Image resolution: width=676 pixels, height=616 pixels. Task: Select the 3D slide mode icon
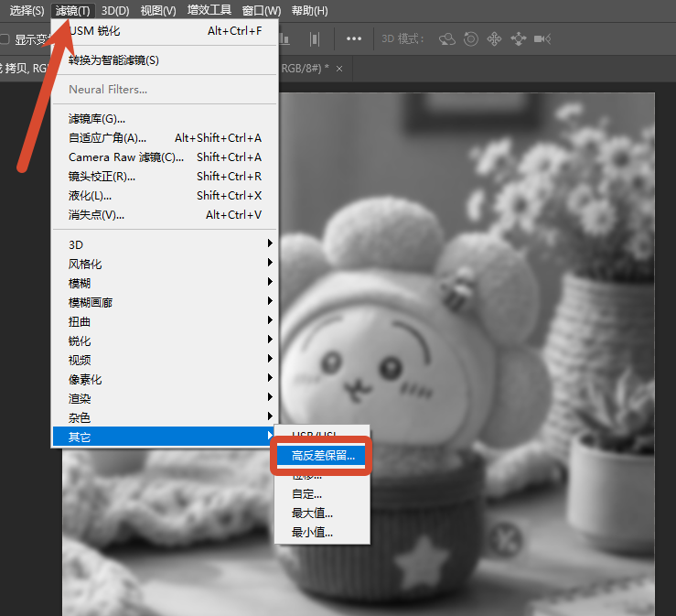pos(519,39)
